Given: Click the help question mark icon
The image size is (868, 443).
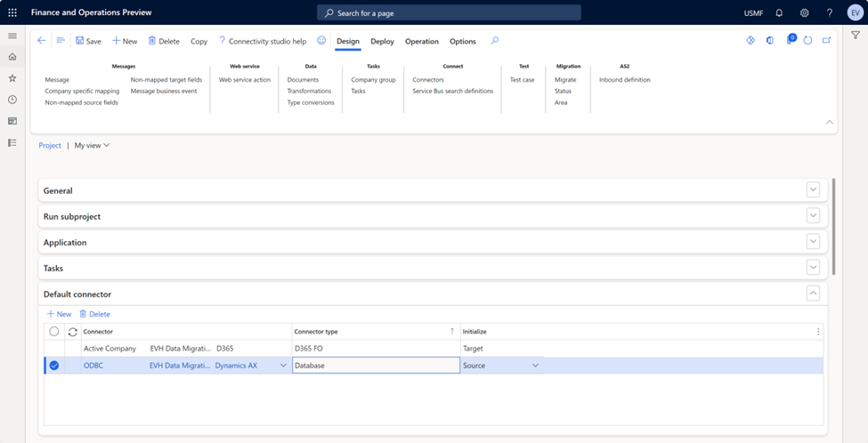Looking at the screenshot, I should [x=829, y=12].
